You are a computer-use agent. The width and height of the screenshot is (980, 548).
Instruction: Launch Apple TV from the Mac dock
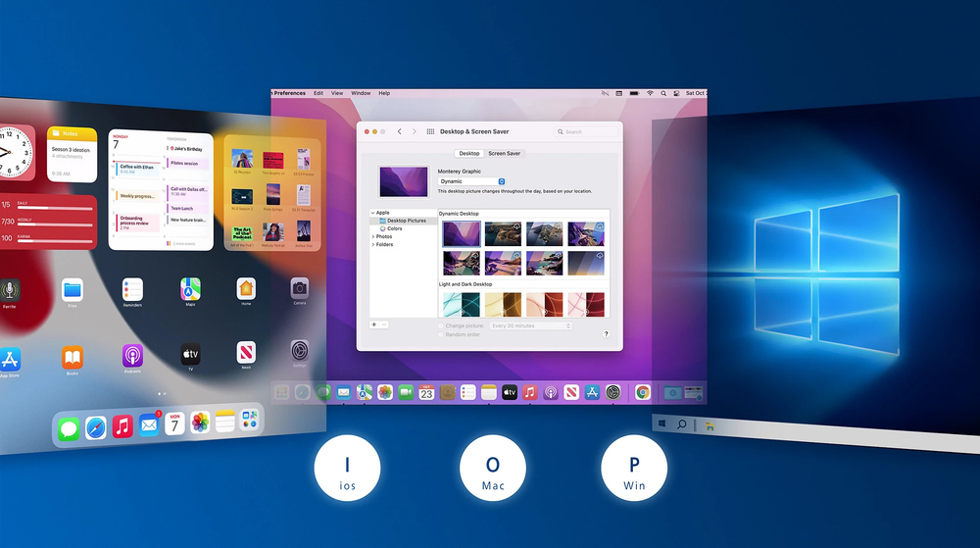(x=510, y=392)
